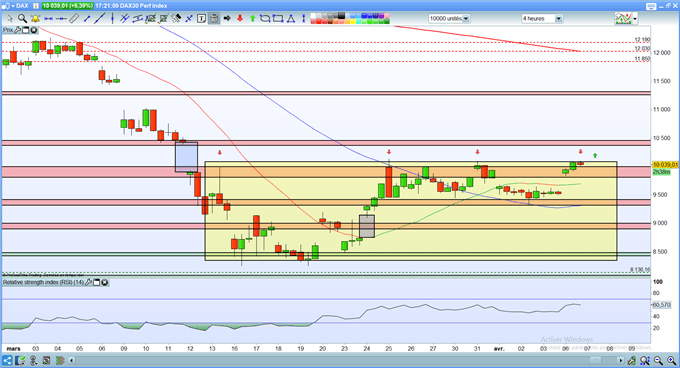Choose the triangle drawing tool

[x=291, y=18]
